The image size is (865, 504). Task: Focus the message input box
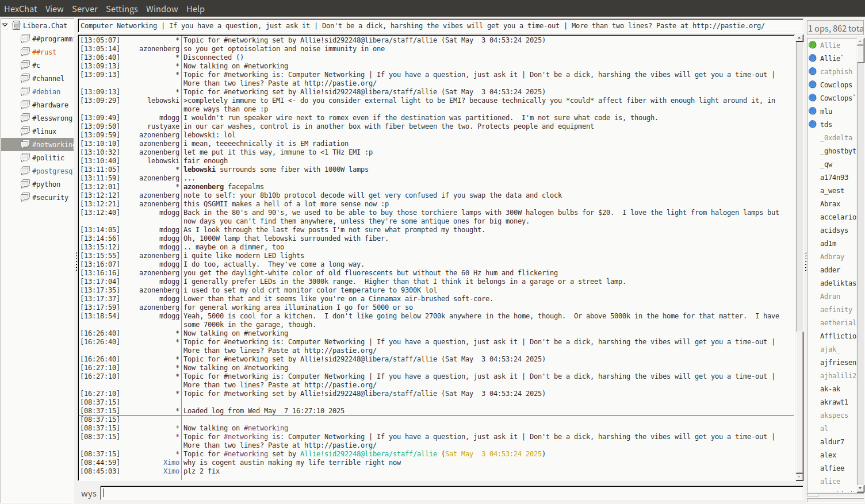coord(451,493)
